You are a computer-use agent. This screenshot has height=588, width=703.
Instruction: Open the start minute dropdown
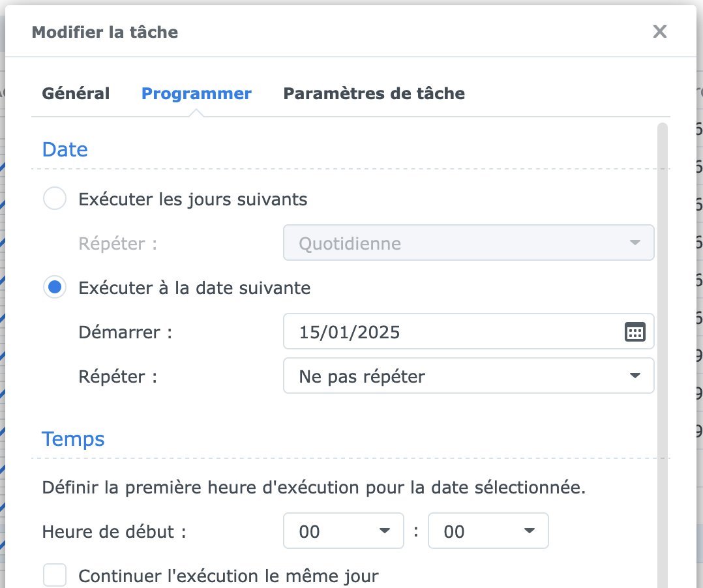pyautogui.click(x=488, y=532)
